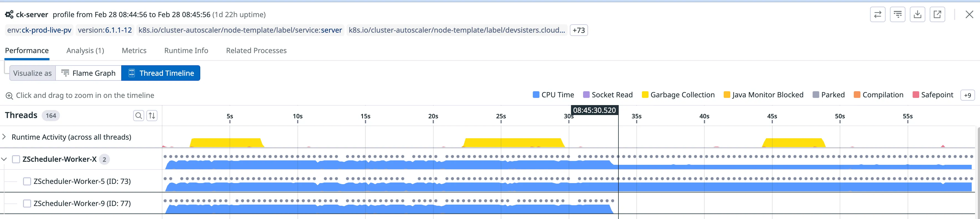Switch visualization to Flame Graph

(x=89, y=73)
